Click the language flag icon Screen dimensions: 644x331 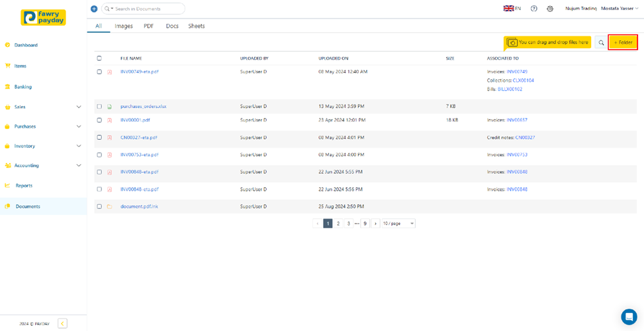click(x=508, y=9)
